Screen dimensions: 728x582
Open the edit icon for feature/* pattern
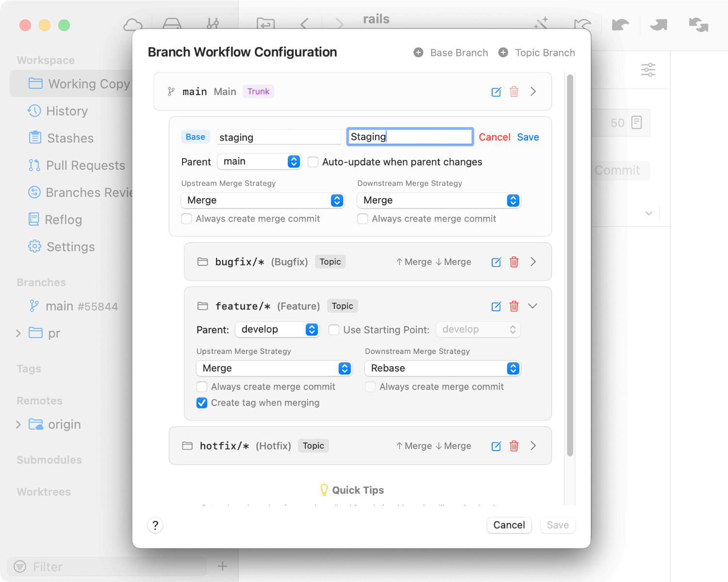pyautogui.click(x=496, y=307)
